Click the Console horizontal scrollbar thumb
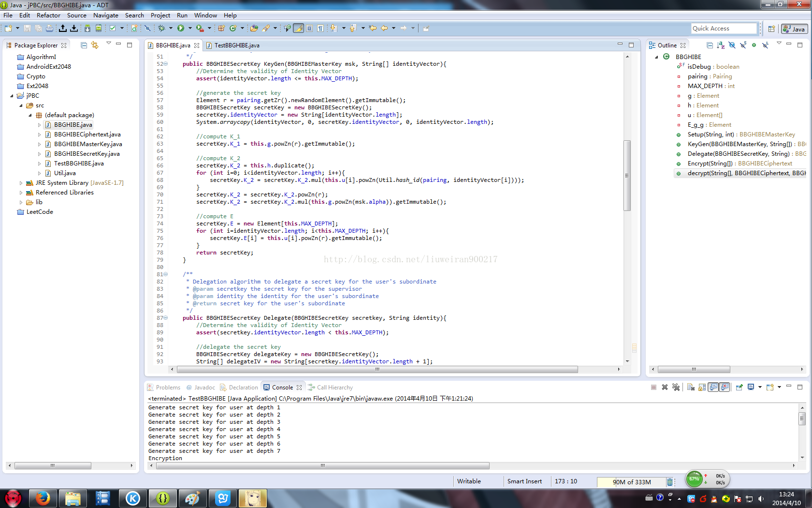Screen dimensions: 812x508 (322, 465)
